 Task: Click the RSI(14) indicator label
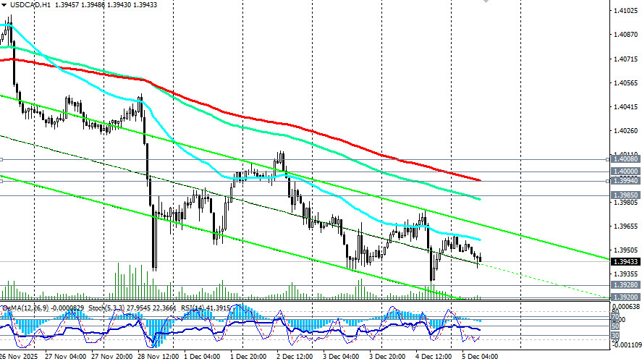point(194,308)
